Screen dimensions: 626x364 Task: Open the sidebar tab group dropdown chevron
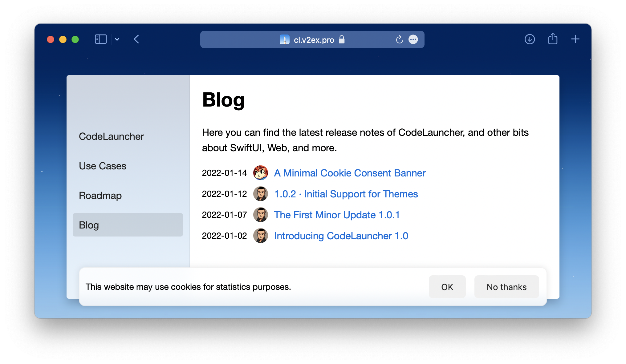117,39
